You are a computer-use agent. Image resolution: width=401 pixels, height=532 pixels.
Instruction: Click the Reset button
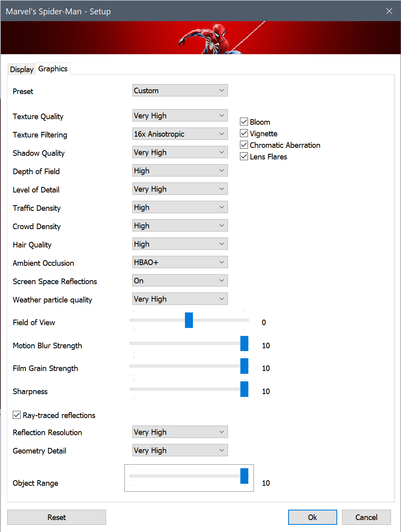[x=57, y=517]
